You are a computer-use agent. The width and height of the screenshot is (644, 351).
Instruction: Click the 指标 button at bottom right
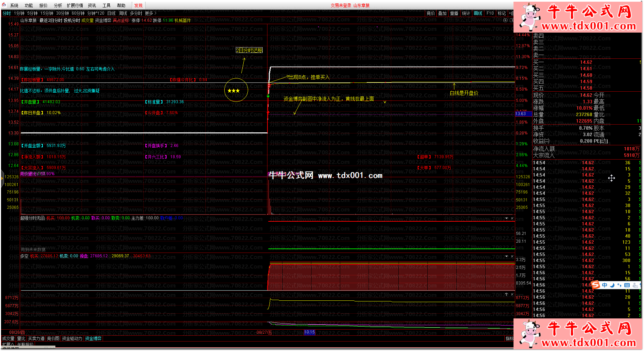509,338
